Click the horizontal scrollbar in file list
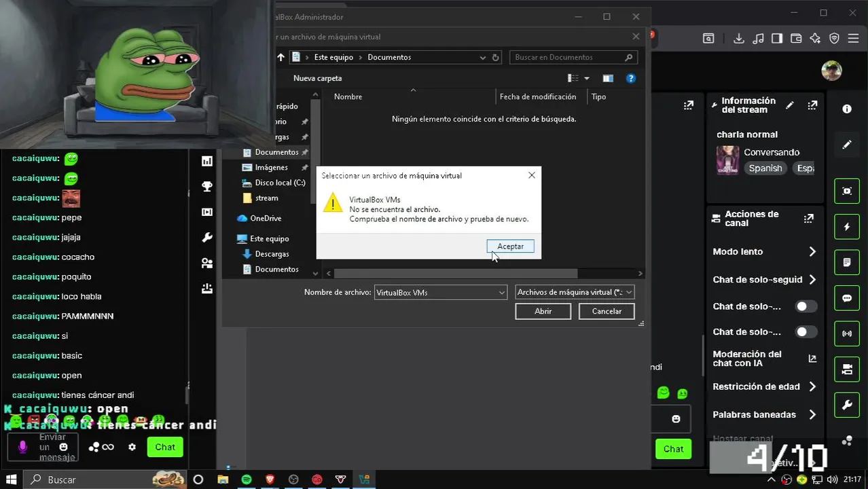Viewport: 868px width, 489px height. click(x=455, y=273)
